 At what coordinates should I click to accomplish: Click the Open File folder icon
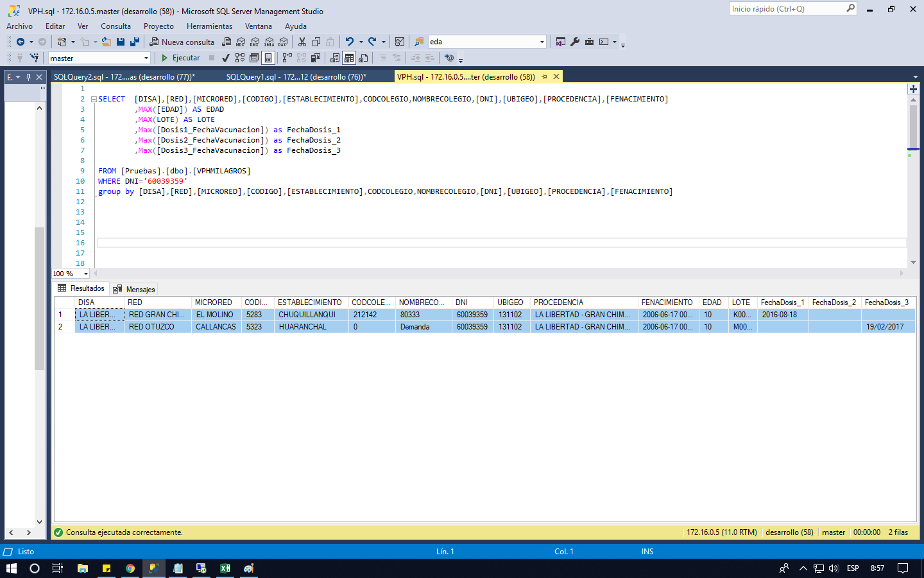[x=107, y=42]
